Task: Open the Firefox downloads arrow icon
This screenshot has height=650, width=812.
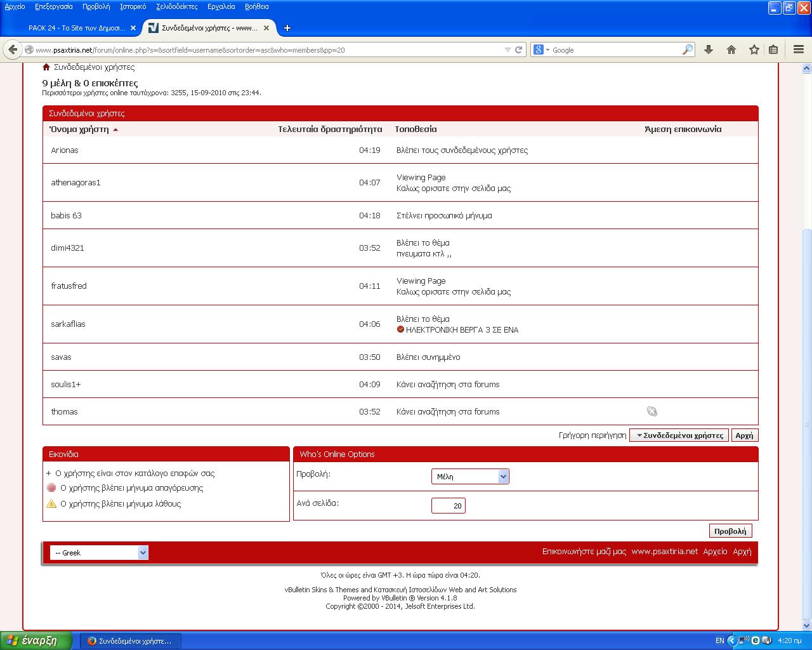Action: pos(709,50)
